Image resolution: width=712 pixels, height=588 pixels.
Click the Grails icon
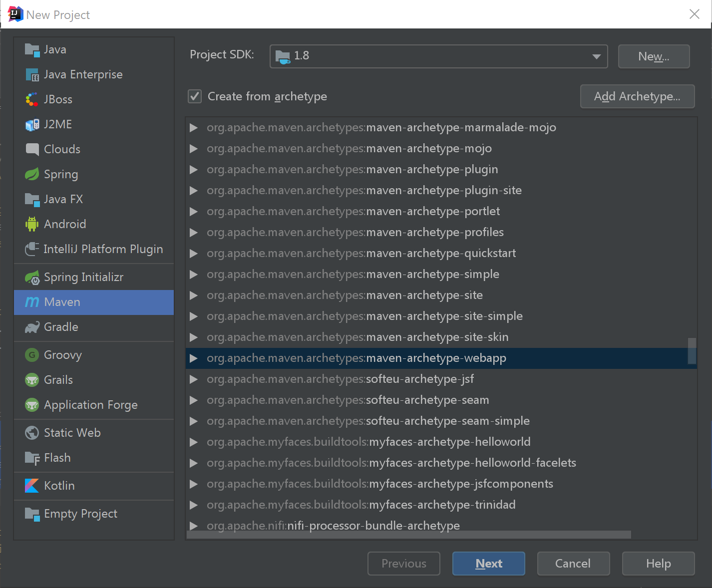32,380
